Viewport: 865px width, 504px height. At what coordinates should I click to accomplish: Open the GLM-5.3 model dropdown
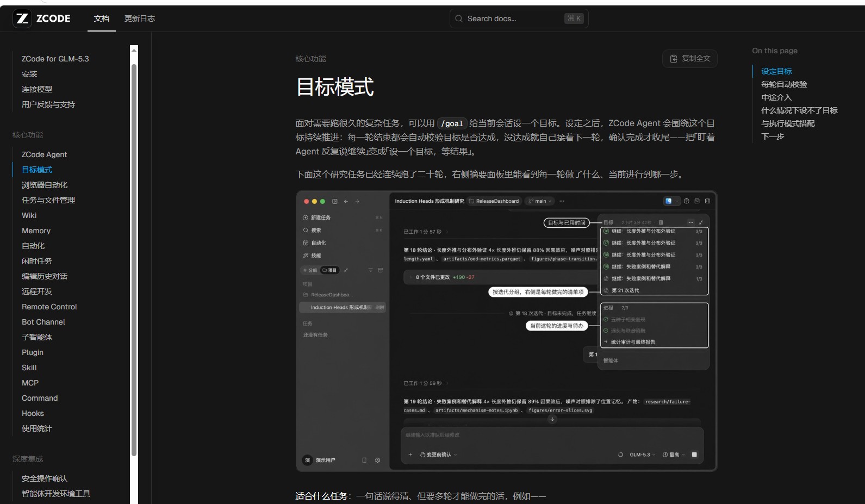(x=642, y=455)
